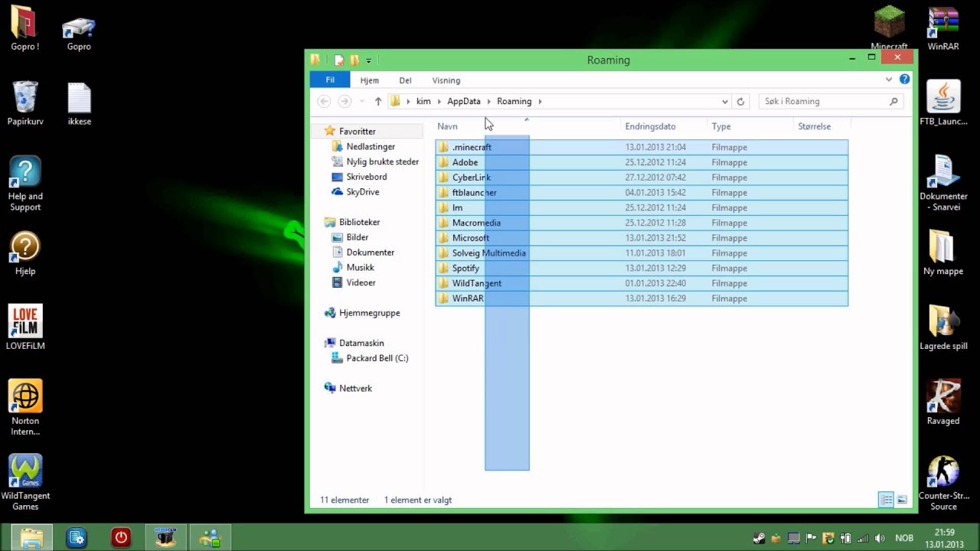Open FTB_Launcher desktop icon
This screenshot has width=980, height=551.
click(943, 103)
